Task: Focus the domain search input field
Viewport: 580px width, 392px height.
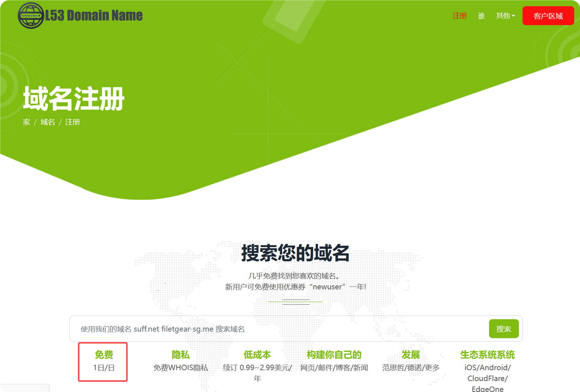Action: [x=279, y=329]
